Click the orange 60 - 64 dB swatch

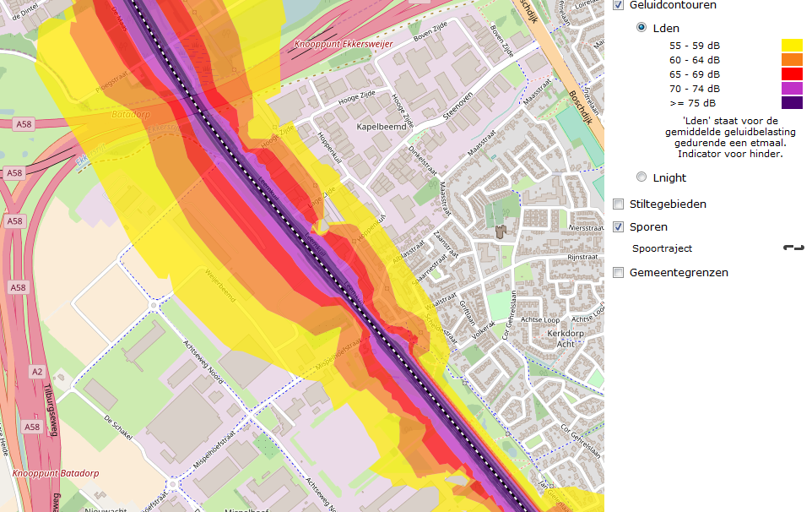[792, 60]
